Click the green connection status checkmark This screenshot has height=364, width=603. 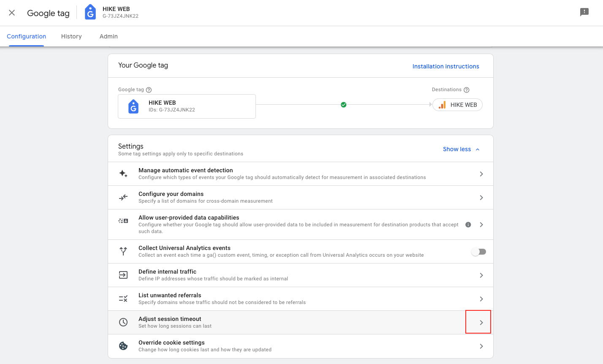pos(344,105)
